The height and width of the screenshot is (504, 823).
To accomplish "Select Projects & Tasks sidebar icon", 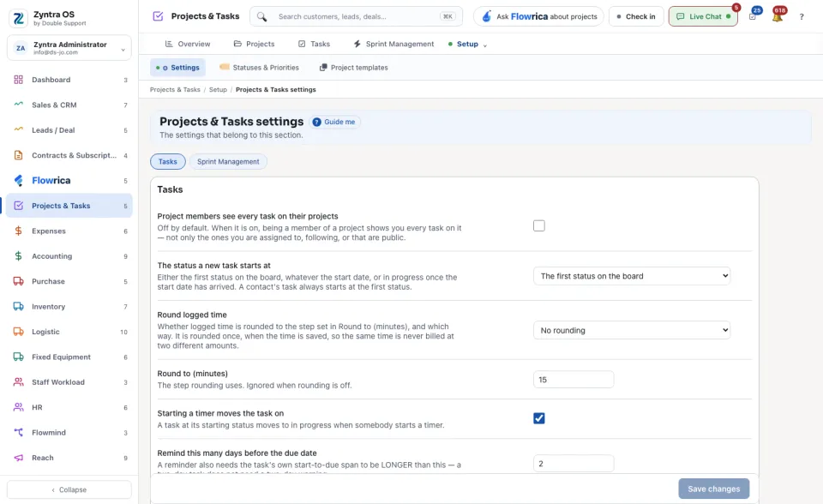I will (x=18, y=205).
